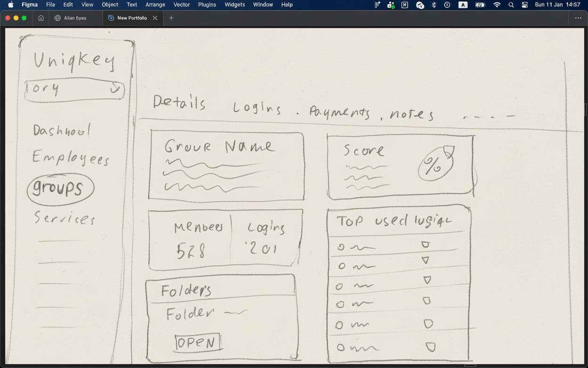Open the Plugins menu
The width and height of the screenshot is (588, 368).
pos(207,5)
